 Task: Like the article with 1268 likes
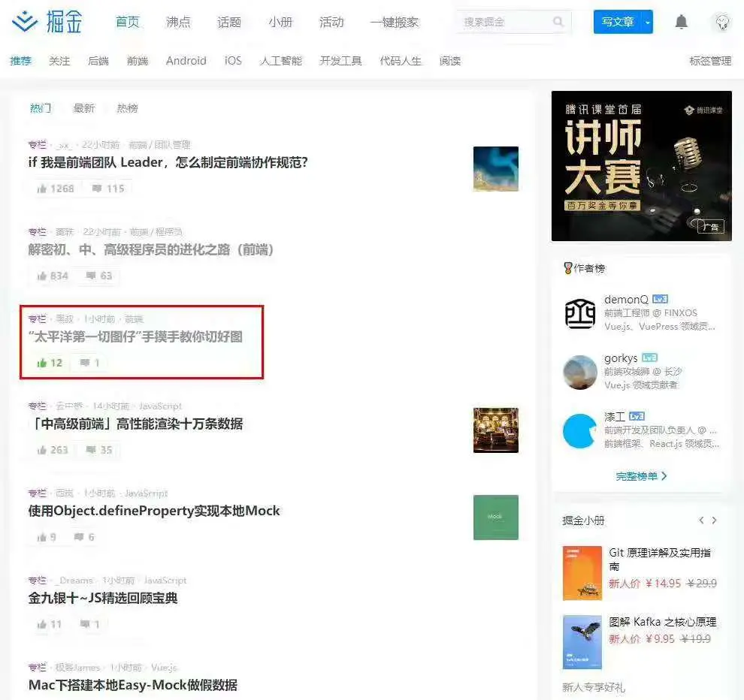56,189
